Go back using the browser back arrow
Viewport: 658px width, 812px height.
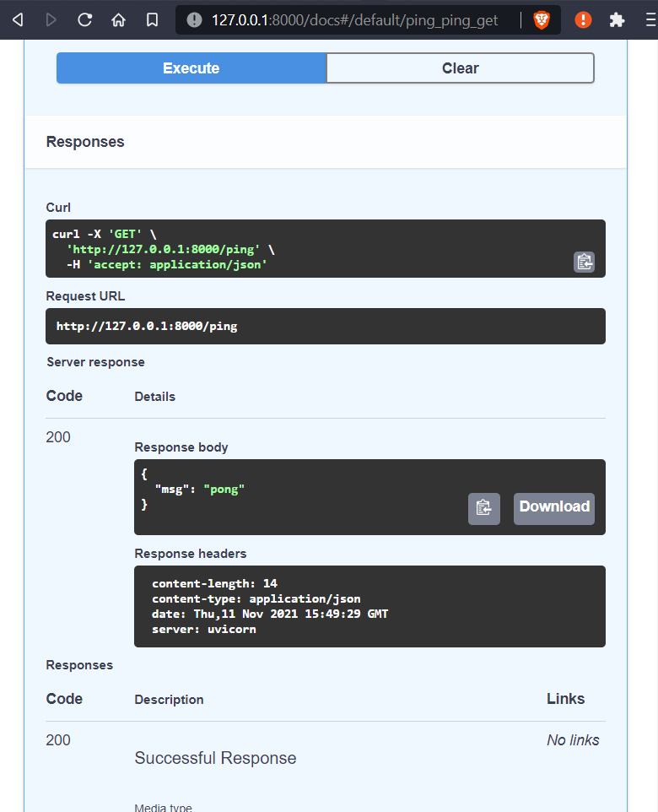point(18,20)
